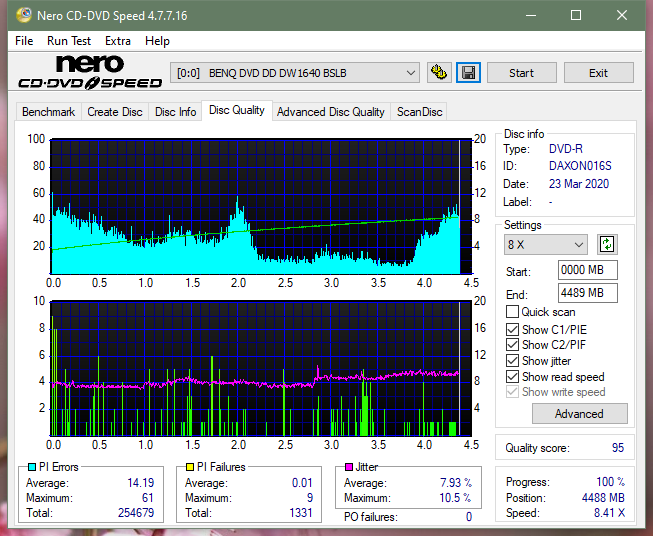
Task: Switch to Advanced Disc Quality tab
Action: tap(331, 112)
